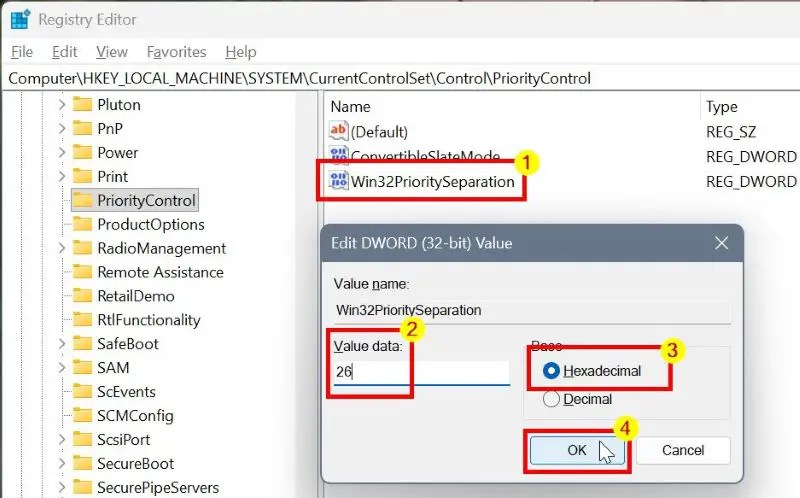Select the ProductOptions key label
The width and height of the screenshot is (800, 498).
coord(151,225)
